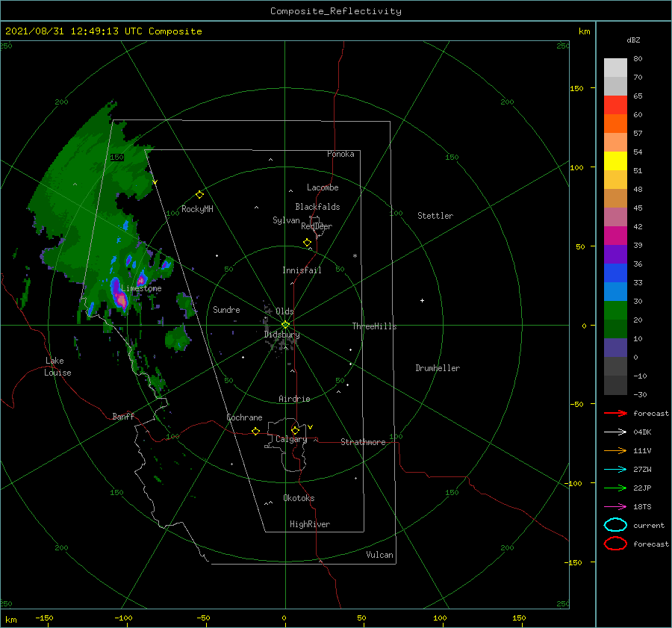Screen dimensions: 672x628
Task: Click the red swatch between 65 and 60
Action: coord(615,105)
